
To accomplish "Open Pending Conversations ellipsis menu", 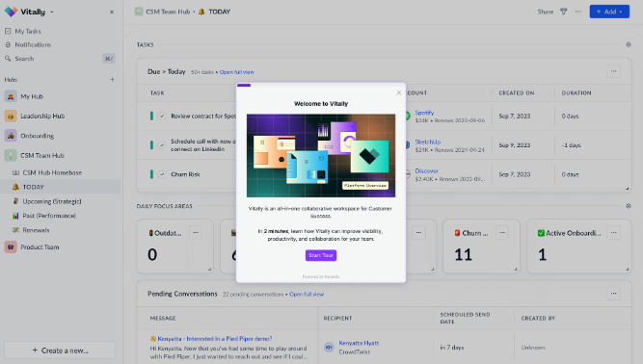I will 613,293.
